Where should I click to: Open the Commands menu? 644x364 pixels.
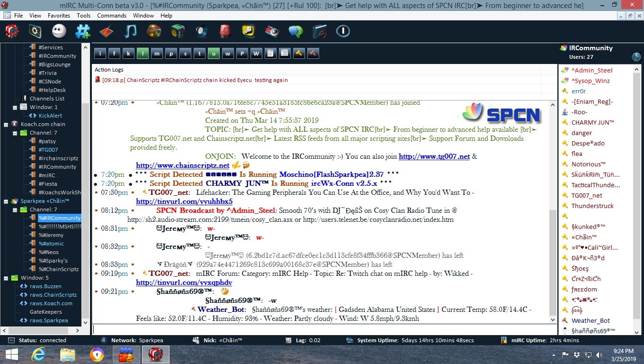coord(112,16)
